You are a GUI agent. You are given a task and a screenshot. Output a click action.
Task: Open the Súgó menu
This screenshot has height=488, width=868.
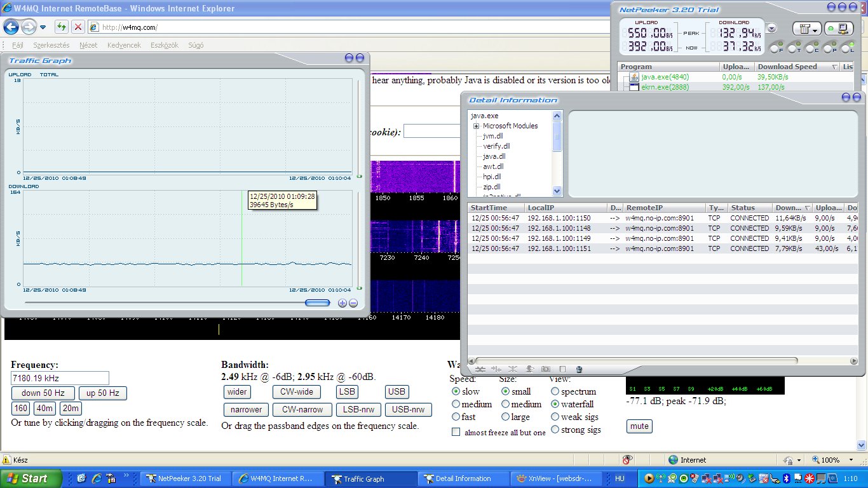coord(196,45)
